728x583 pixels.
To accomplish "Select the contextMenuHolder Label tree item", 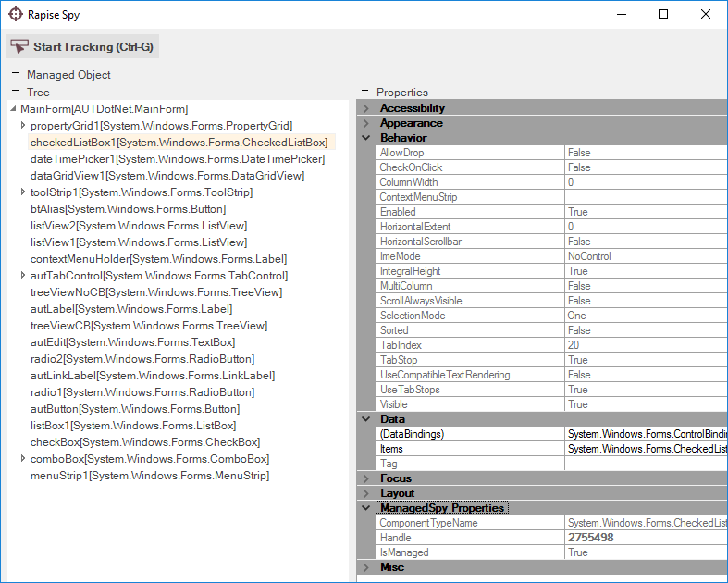I will click(159, 259).
